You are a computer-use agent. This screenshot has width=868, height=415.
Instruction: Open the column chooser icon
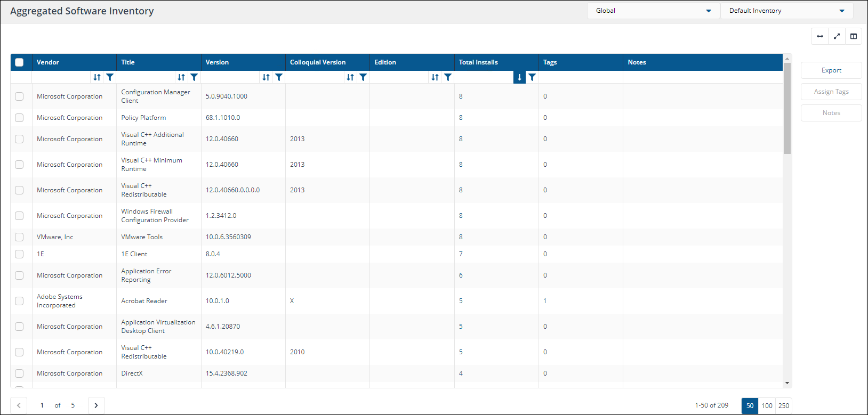854,36
